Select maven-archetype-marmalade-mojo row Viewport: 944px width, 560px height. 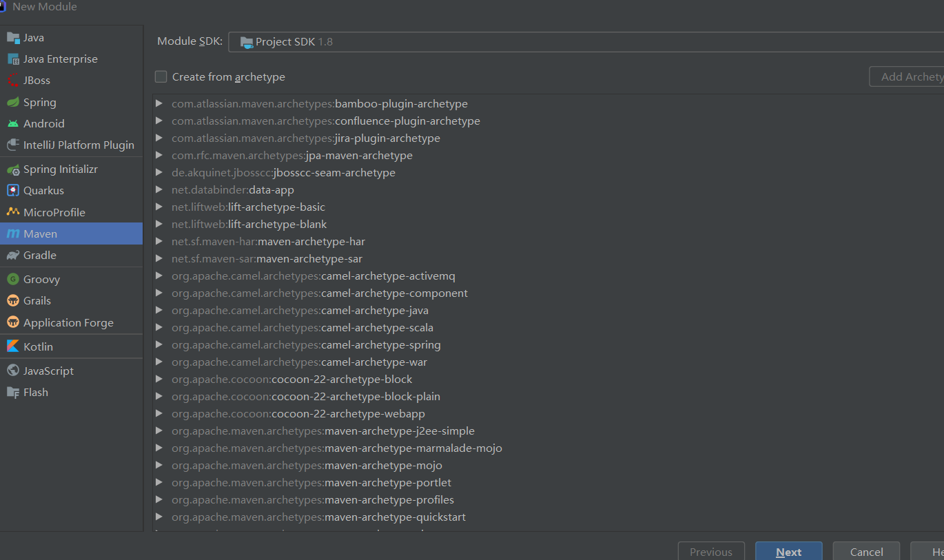coord(548,448)
